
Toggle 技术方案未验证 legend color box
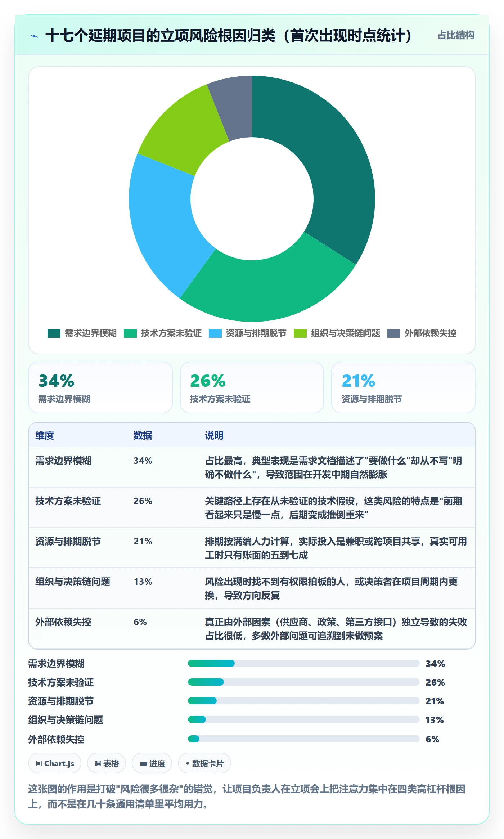coord(130,333)
